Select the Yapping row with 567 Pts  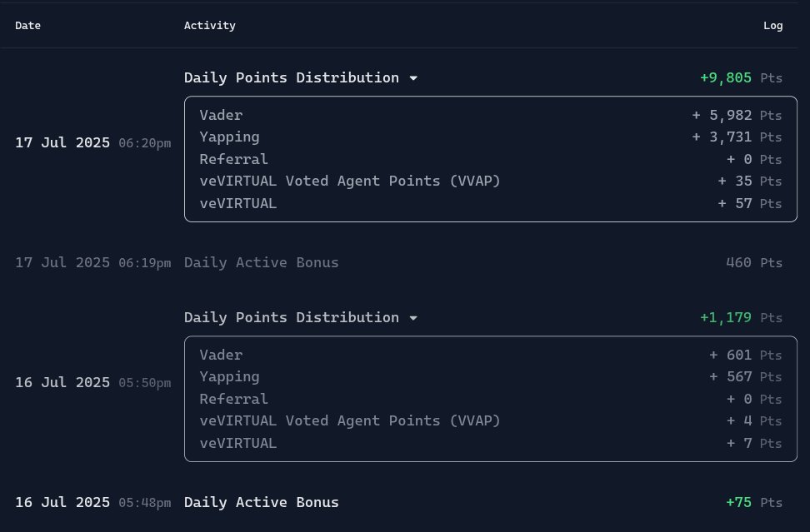click(x=491, y=377)
